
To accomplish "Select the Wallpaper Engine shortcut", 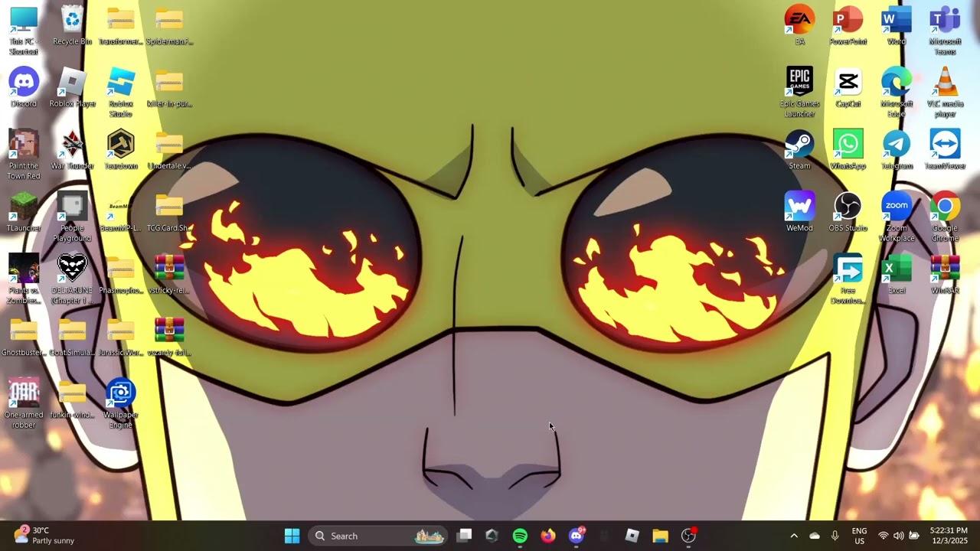I will 121,403.
